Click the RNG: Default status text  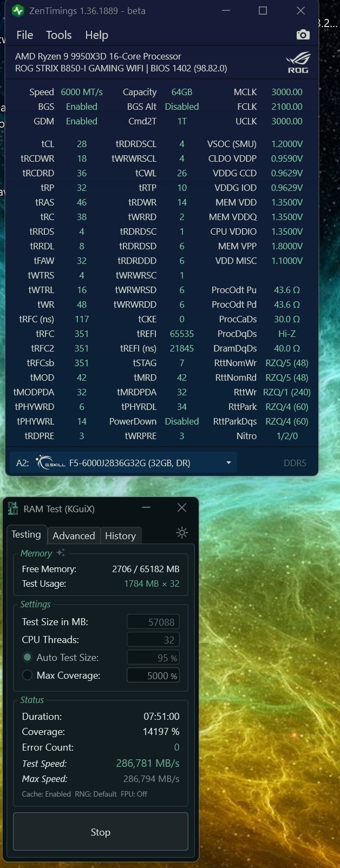click(x=95, y=794)
